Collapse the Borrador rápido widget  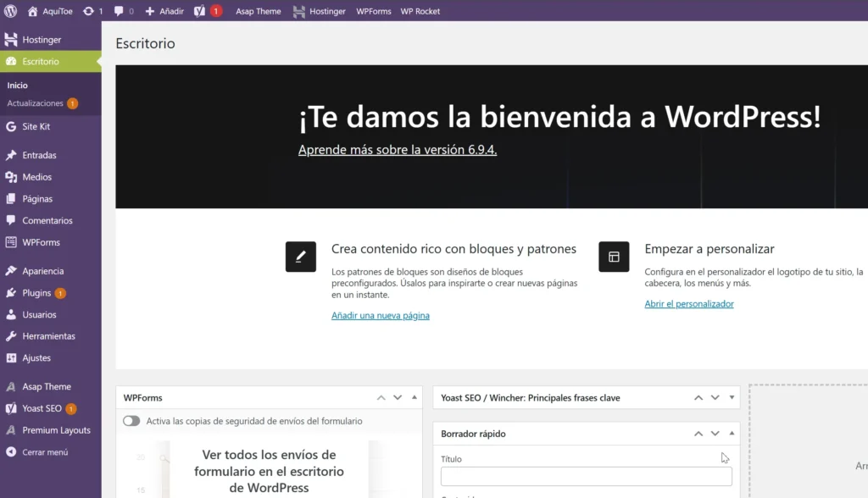point(732,434)
